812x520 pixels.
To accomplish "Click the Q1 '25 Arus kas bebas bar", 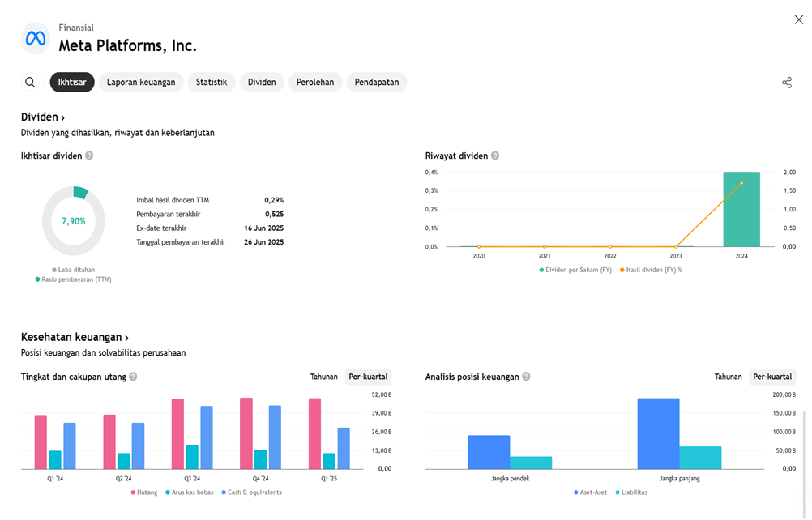I will click(x=329, y=461).
